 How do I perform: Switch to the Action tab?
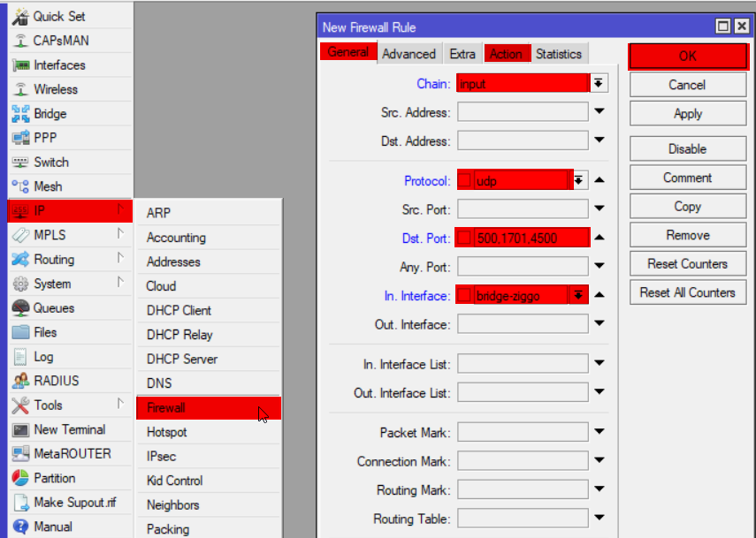[x=507, y=54]
